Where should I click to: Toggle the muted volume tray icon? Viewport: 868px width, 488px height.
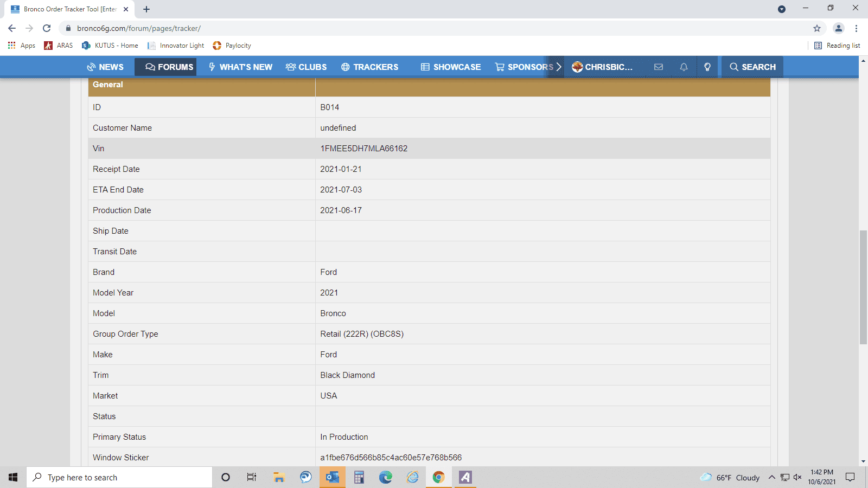pos(797,477)
